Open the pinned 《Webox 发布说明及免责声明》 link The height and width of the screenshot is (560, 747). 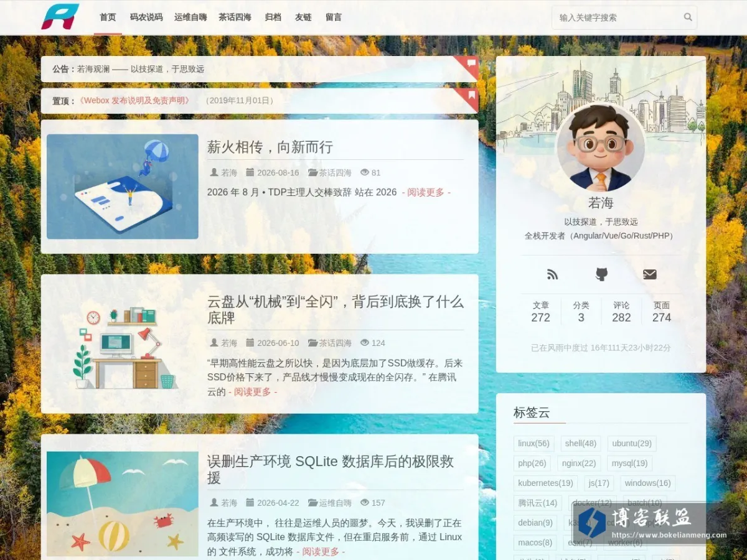pos(134,100)
